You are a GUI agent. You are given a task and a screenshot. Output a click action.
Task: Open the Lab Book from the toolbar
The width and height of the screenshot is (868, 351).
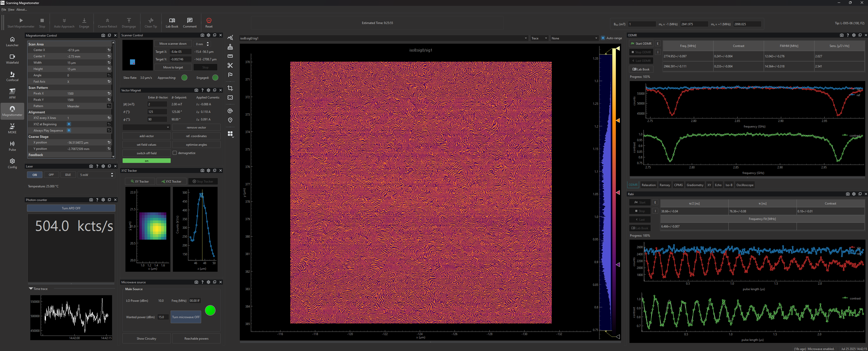click(172, 22)
